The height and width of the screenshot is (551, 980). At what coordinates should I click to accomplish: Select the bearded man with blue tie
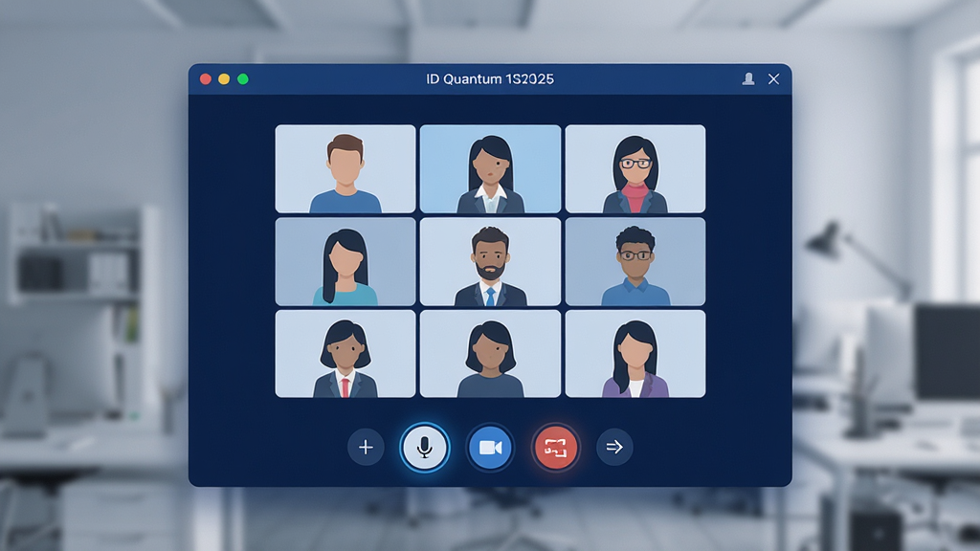[x=490, y=262]
